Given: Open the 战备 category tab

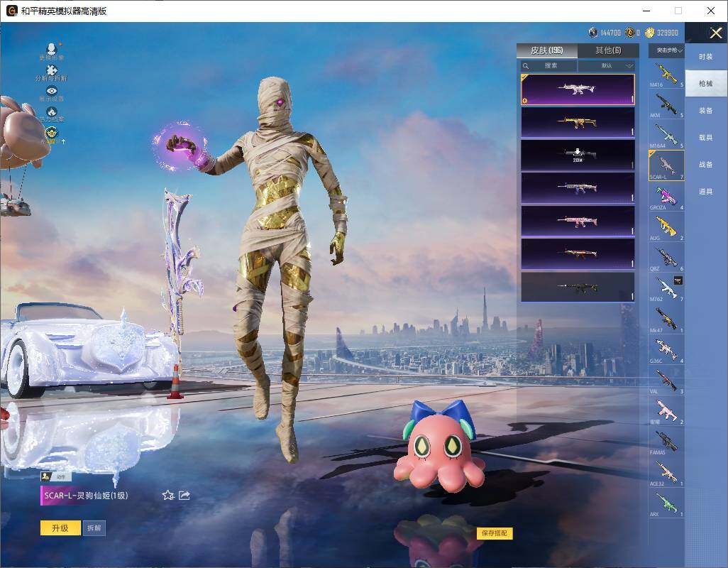Looking at the screenshot, I should pos(706,165).
